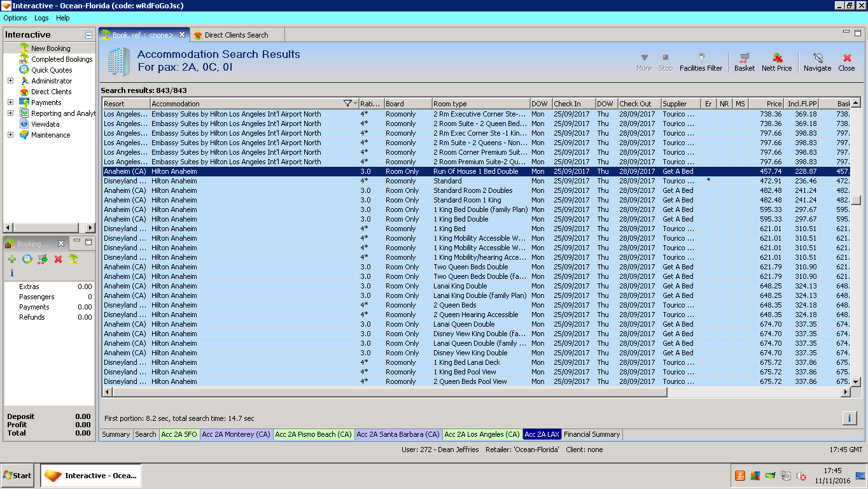Screen dimensions: 868x489
Task: Open the Facilities Filter funnel
Action: point(701,62)
